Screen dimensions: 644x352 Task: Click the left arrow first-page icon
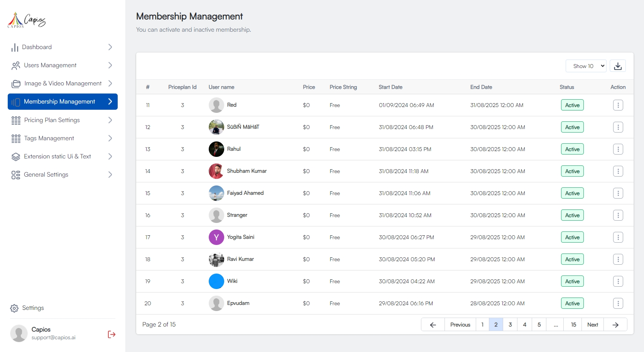click(x=433, y=325)
